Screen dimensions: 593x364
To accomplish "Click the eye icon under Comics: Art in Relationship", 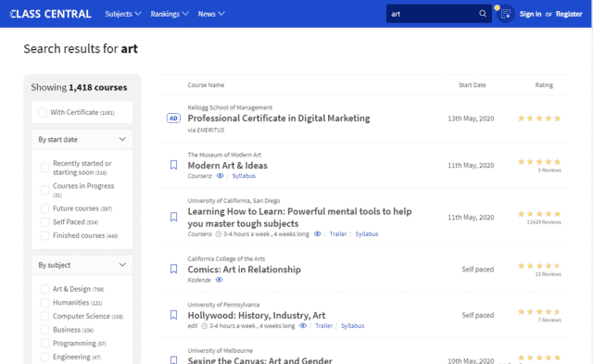I will (219, 280).
